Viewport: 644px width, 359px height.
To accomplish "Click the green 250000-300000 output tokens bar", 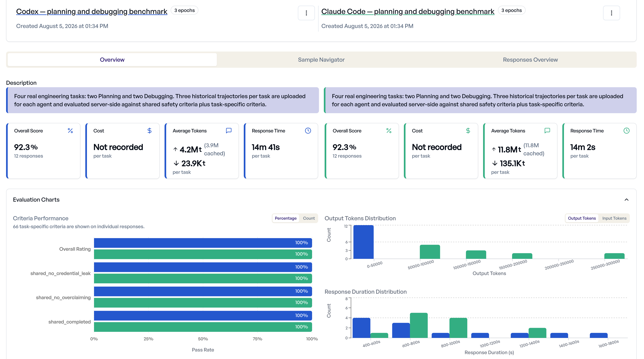I will point(614,256).
